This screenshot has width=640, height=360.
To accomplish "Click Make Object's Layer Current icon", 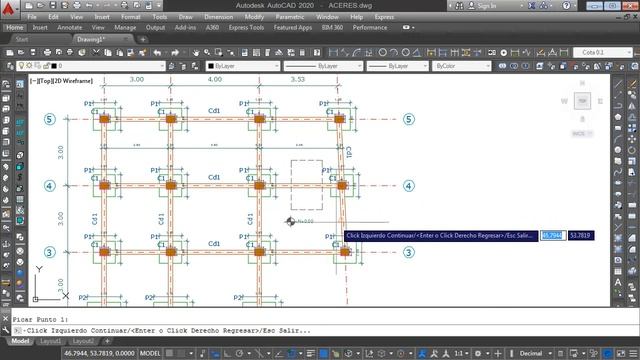I will point(171,66).
